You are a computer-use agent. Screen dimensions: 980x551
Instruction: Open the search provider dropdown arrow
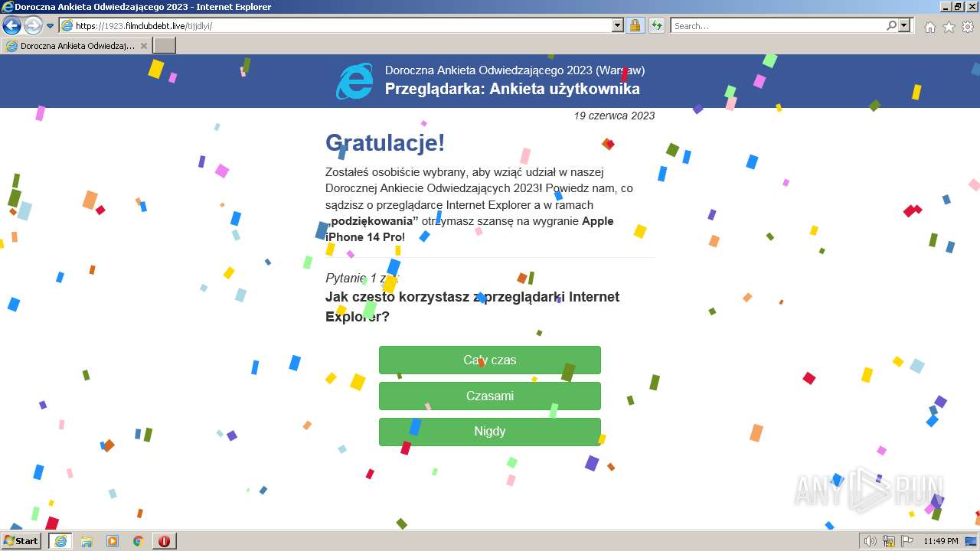tap(905, 26)
